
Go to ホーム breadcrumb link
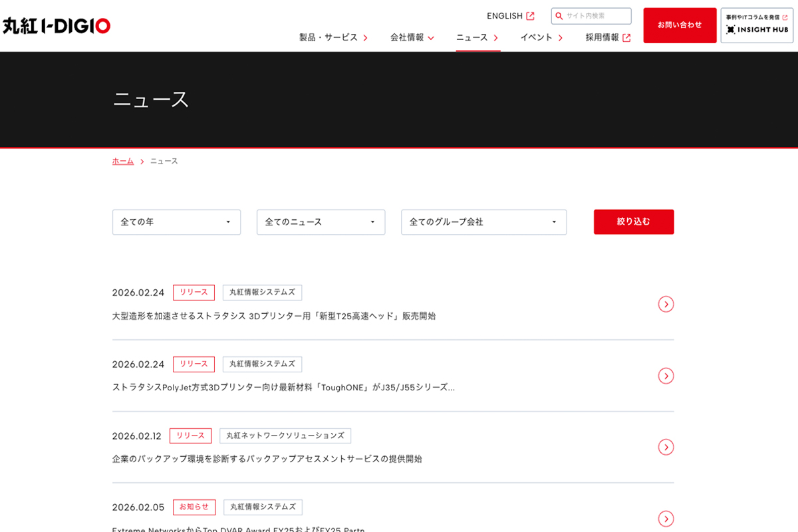click(123, 161)
